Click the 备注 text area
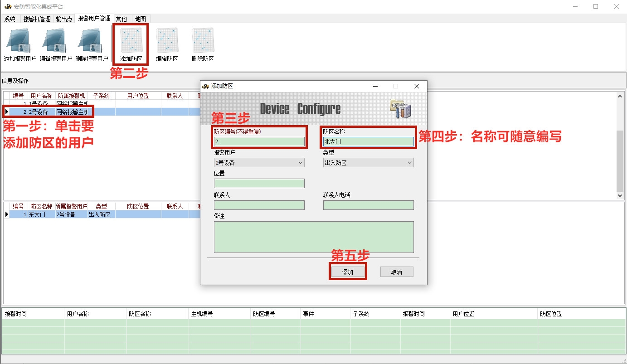 pos(314,237)
